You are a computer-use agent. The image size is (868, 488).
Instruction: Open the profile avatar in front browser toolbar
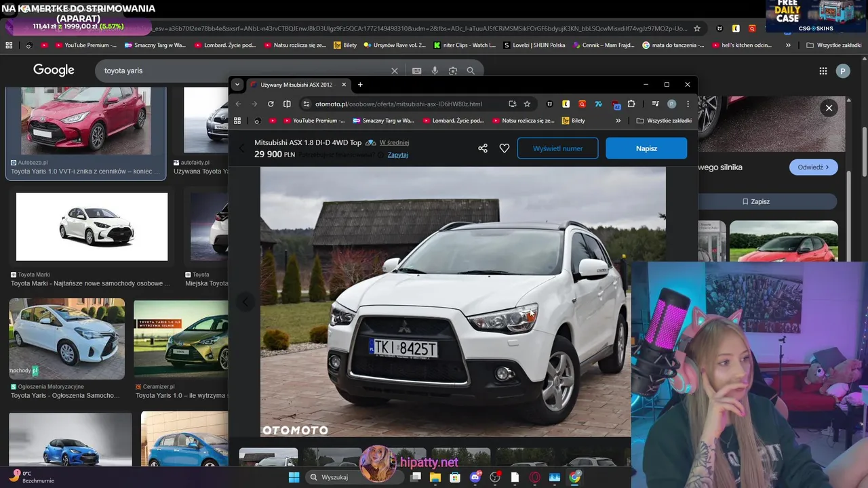671,104
